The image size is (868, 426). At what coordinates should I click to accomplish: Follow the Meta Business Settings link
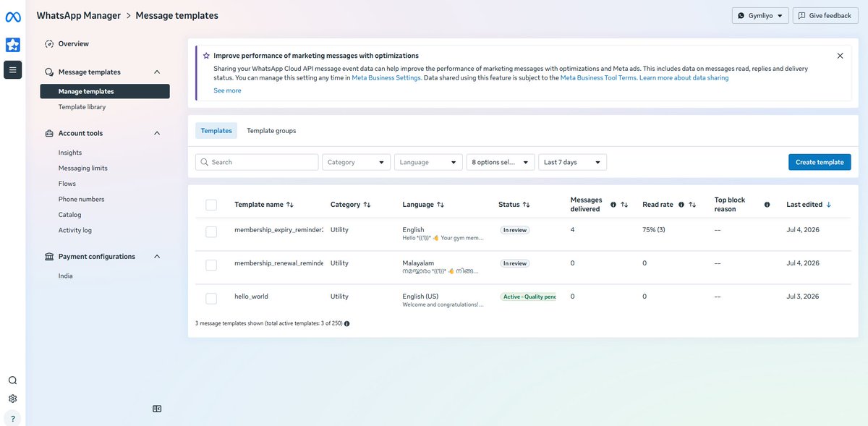pos(386,77)
